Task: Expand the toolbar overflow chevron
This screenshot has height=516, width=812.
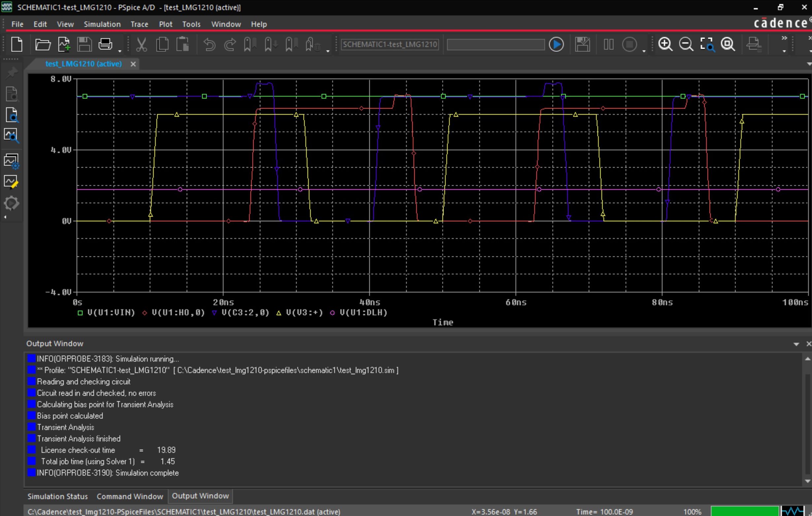Action: 784,38
